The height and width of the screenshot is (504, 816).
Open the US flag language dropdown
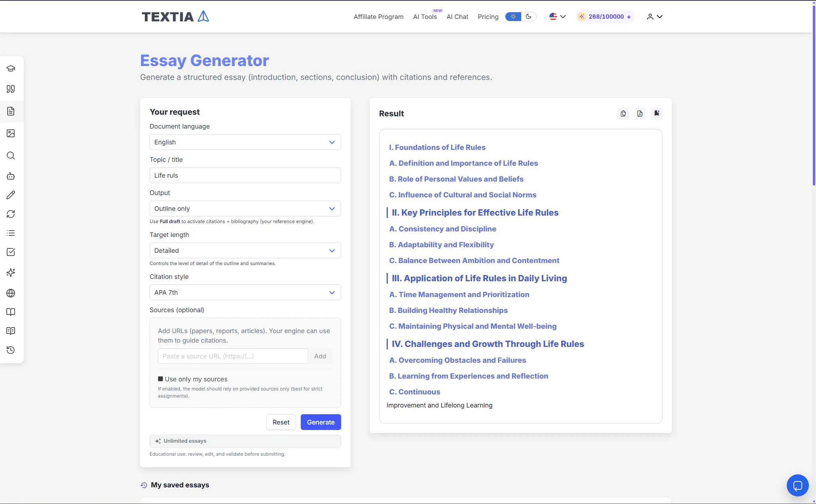point(557,17)
